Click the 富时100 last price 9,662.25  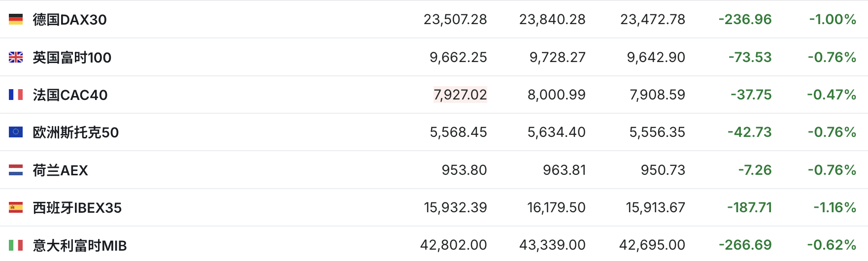[x=458, y=57]
